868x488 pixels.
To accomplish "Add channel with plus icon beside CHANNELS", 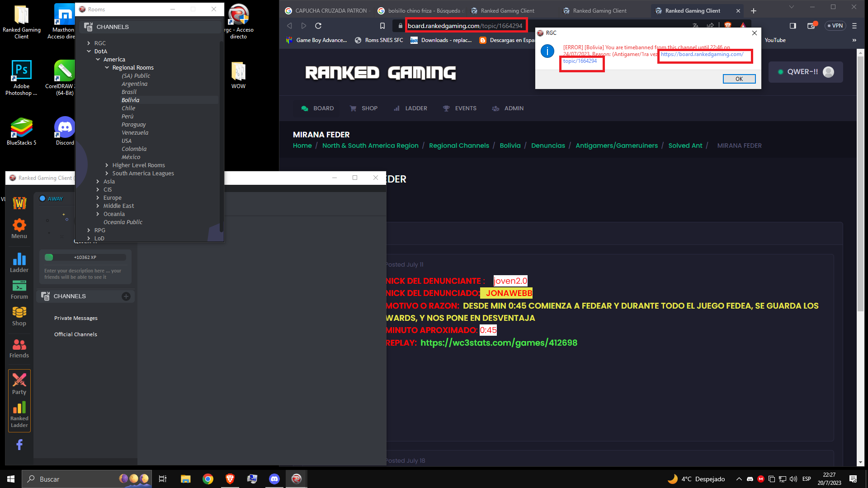I will tap(126, 296).
